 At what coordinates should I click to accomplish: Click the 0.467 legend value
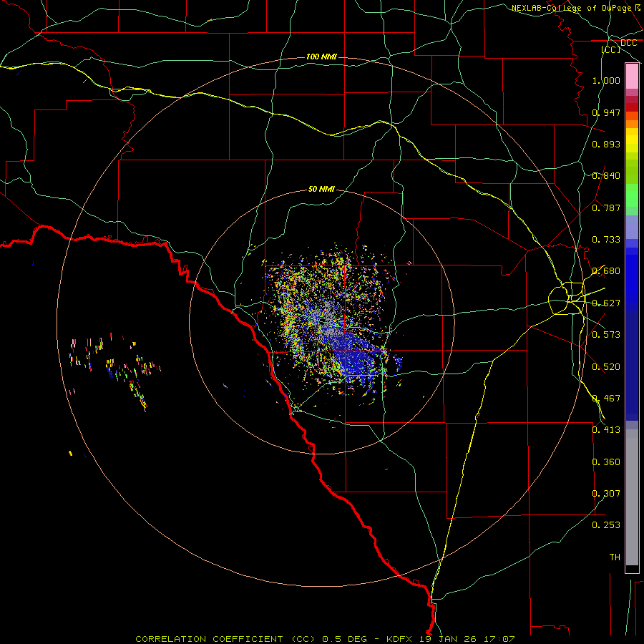[606, 399]
